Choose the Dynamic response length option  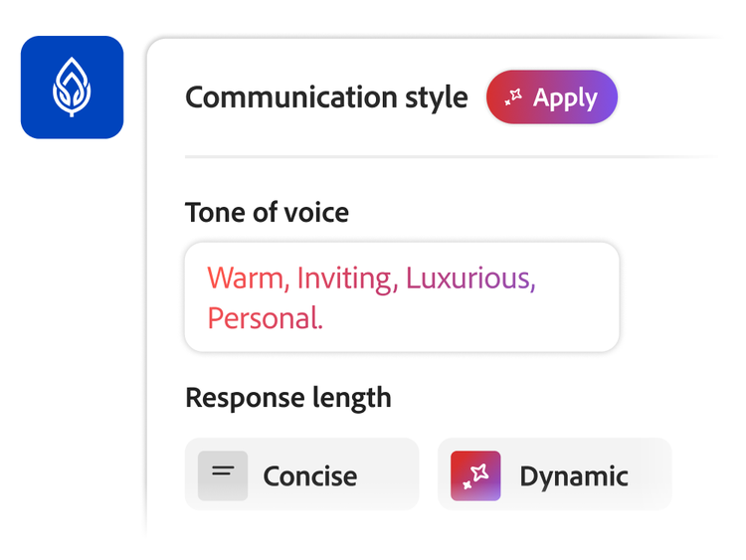[554, 474]
